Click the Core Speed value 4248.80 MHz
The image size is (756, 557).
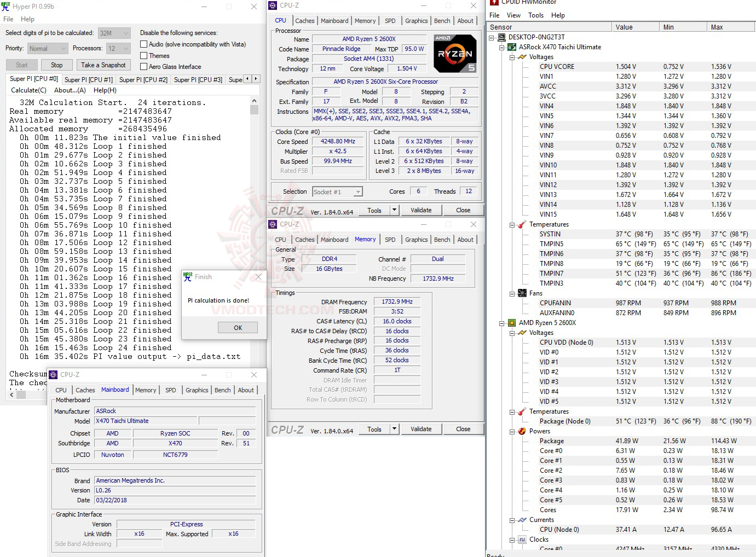[338, 142]
